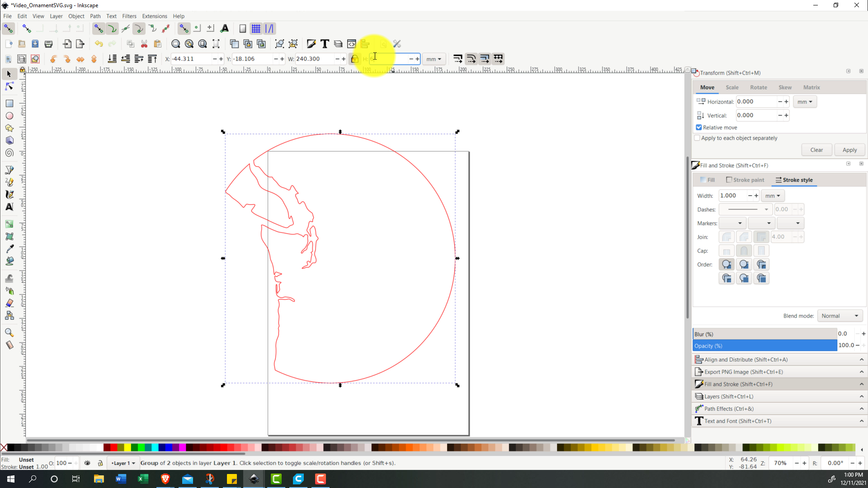Toggle the width-height lock icon

click(x=355, y=59)
